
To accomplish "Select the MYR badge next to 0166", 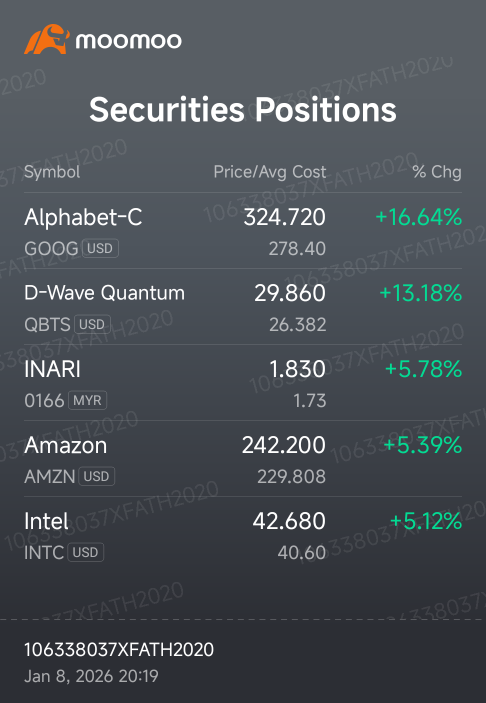I will click(87, 400).
